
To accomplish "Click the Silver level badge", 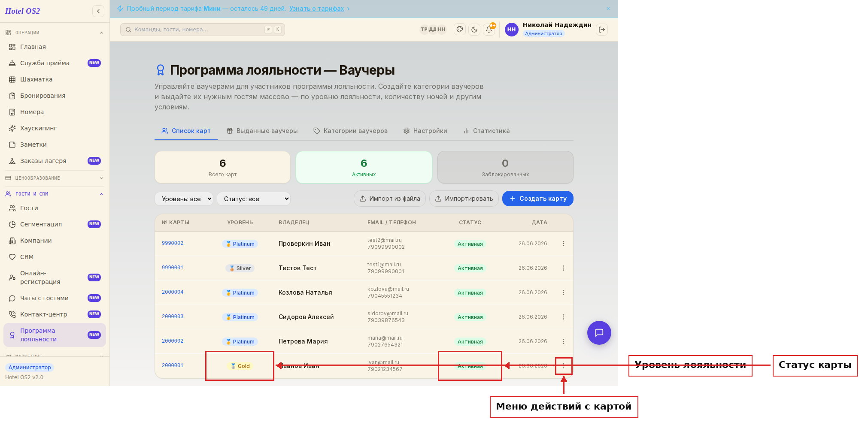I will tap(240, 268).
